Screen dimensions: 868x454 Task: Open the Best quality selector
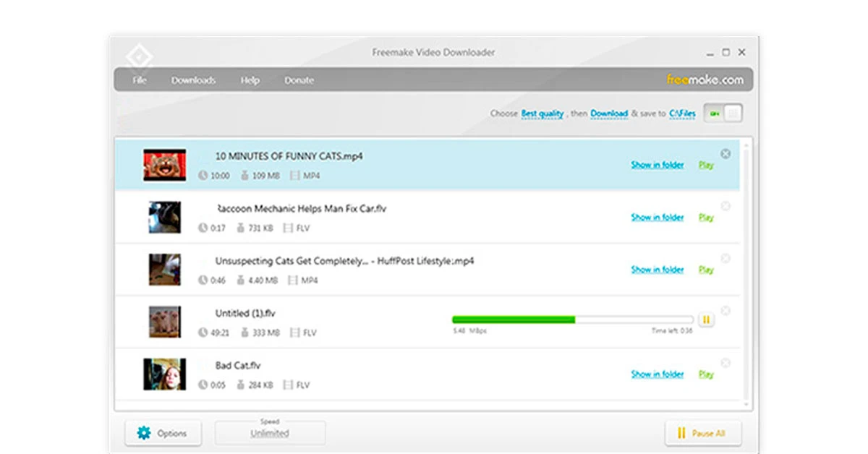point(542,113)
